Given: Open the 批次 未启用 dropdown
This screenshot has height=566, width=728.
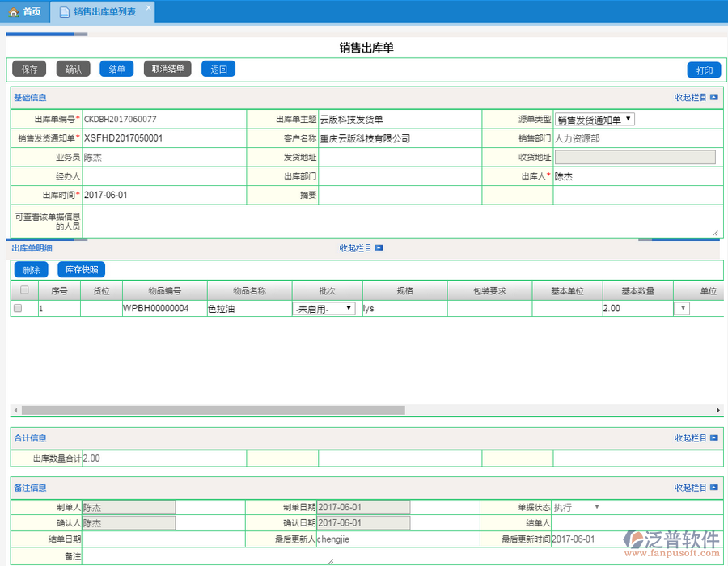Looking at the screenshot, I should pos(324,308).
